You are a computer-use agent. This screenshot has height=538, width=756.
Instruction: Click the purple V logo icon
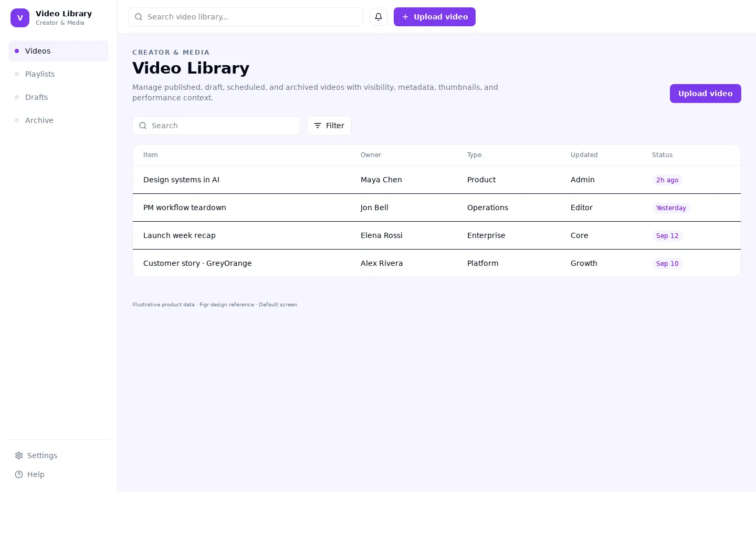(x=20, y=18)
